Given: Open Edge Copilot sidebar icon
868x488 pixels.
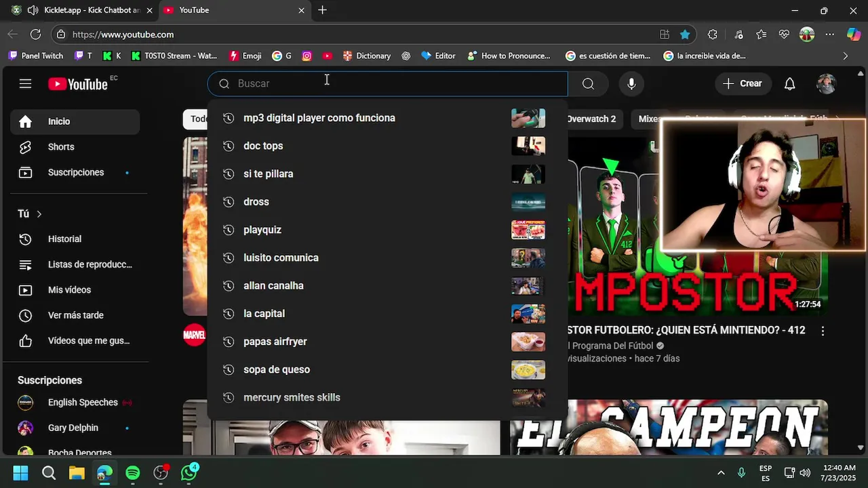Looking at the screenshot, I should tap(854, 34).
